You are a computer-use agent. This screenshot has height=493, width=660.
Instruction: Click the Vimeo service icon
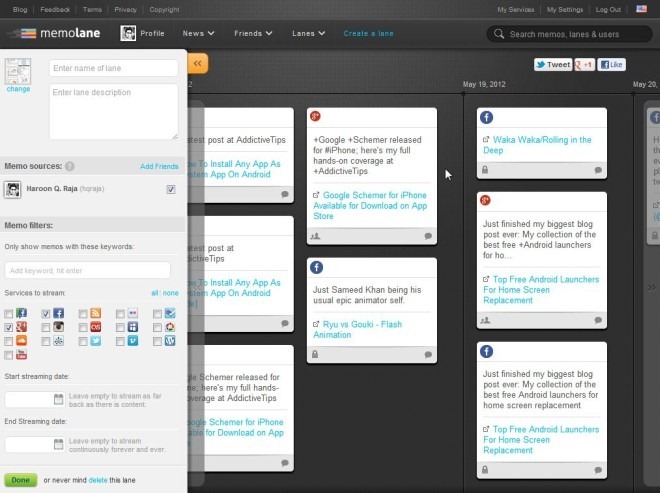click(x=133, y=341)
